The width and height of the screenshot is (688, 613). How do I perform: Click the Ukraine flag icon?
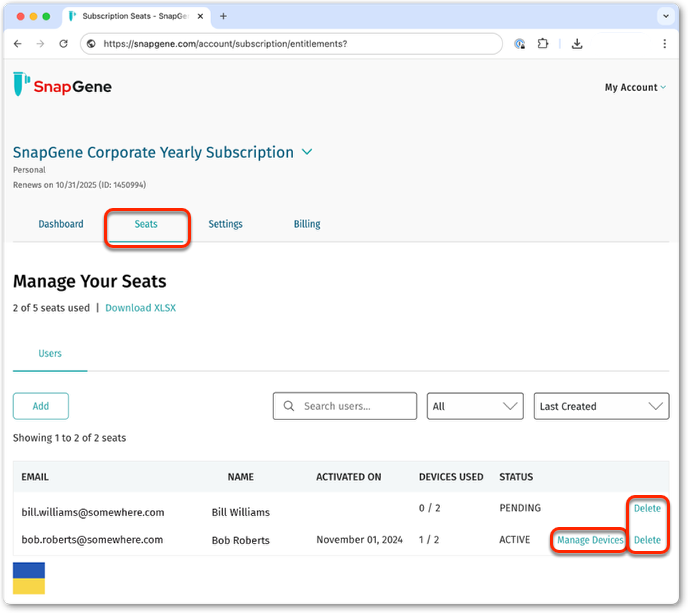pyautogui.click(x=29, y=578)
